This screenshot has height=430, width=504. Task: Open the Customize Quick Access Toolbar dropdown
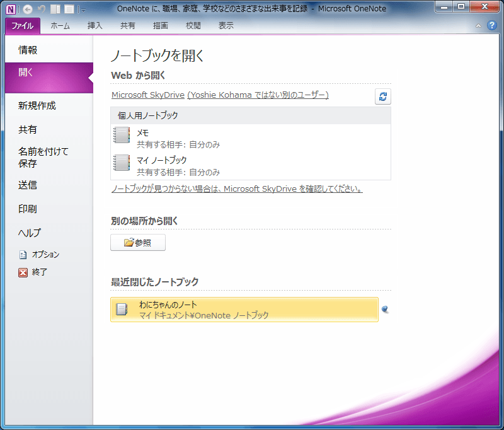(x=83, y=10)
